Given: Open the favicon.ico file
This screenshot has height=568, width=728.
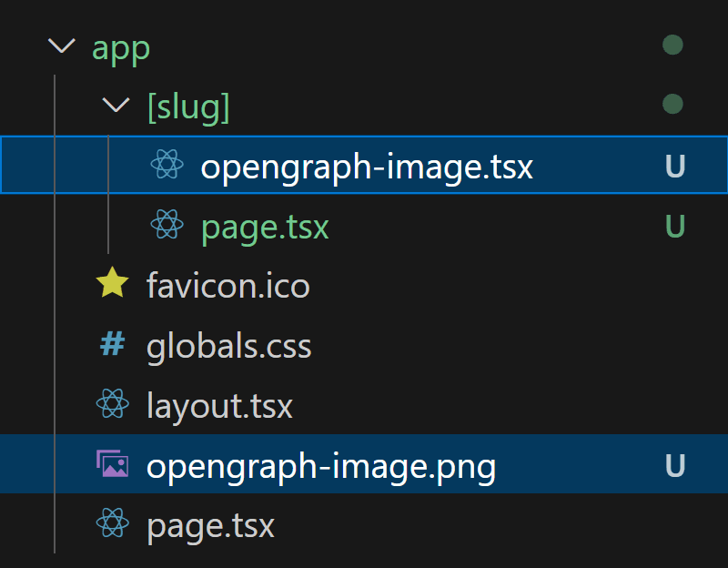Looking at the screenshot, I should [227, 287].
